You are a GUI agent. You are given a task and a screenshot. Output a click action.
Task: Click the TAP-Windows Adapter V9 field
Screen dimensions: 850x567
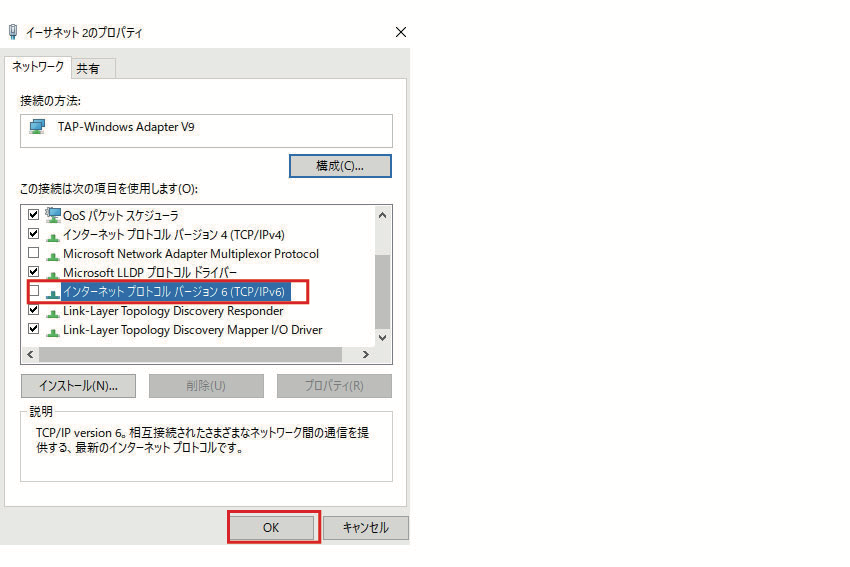click(206, 131)
